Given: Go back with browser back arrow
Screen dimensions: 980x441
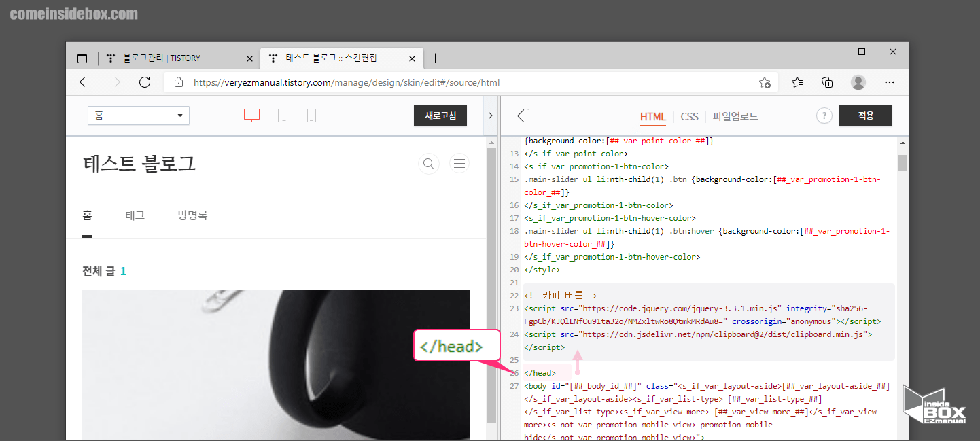Looking at the screenshot, I should click(85, 82).
